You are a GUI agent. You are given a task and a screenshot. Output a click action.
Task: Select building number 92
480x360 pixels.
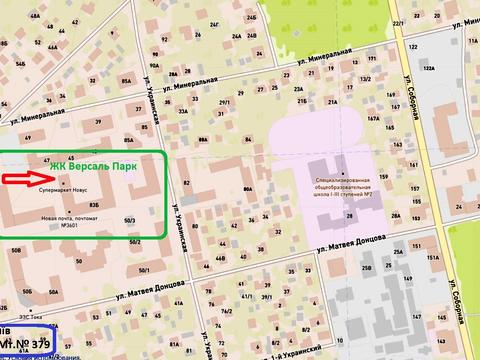(164, 39)
